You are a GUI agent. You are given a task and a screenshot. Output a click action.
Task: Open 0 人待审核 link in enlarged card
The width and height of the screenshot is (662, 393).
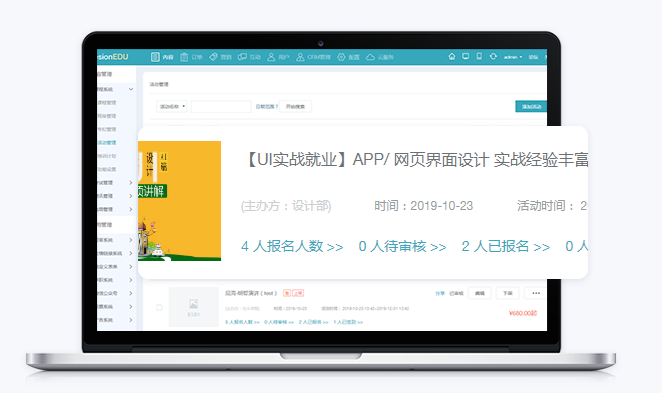(402, 246)
